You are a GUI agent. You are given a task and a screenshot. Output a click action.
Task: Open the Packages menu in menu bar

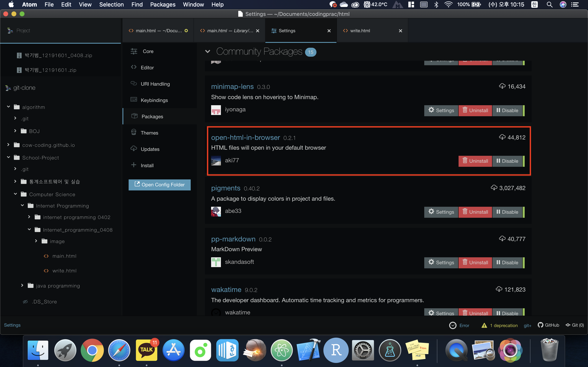pyautogui.click(x=163, y=5)
